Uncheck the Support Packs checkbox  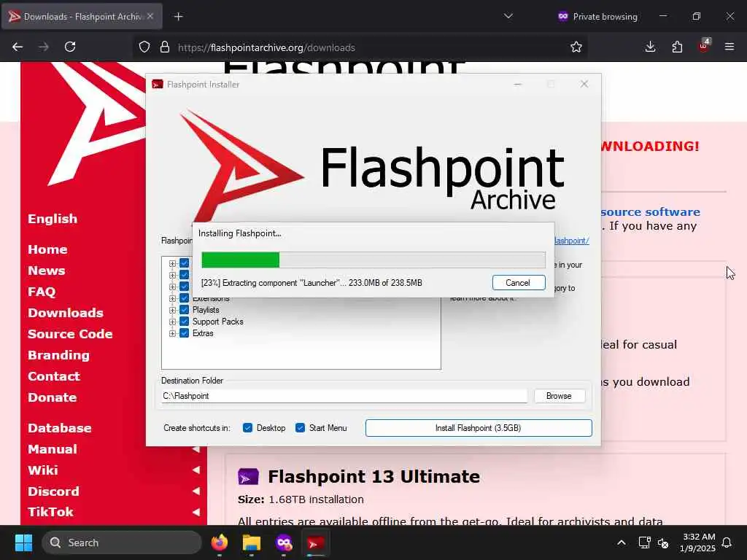tap(185, 322)
